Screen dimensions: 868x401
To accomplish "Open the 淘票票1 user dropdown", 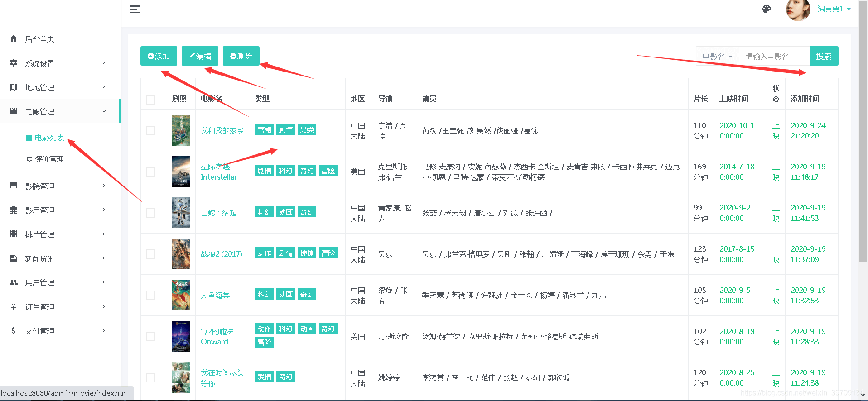I will [834, 9].
